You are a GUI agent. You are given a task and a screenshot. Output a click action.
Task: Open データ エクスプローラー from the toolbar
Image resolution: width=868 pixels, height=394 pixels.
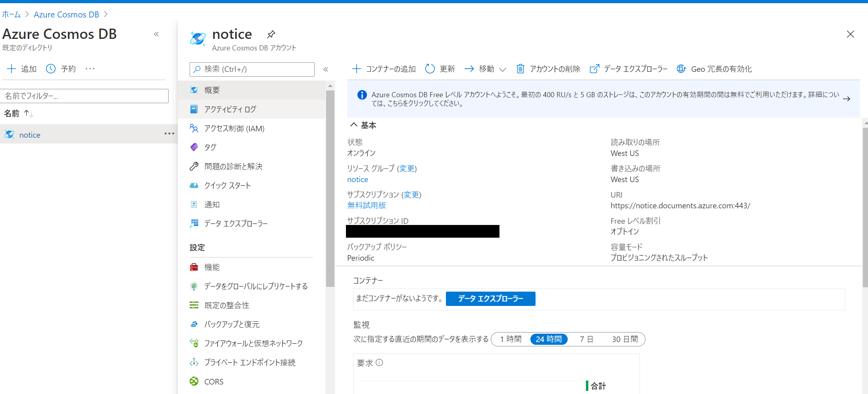pyautogui.click(x=628, y=69)
